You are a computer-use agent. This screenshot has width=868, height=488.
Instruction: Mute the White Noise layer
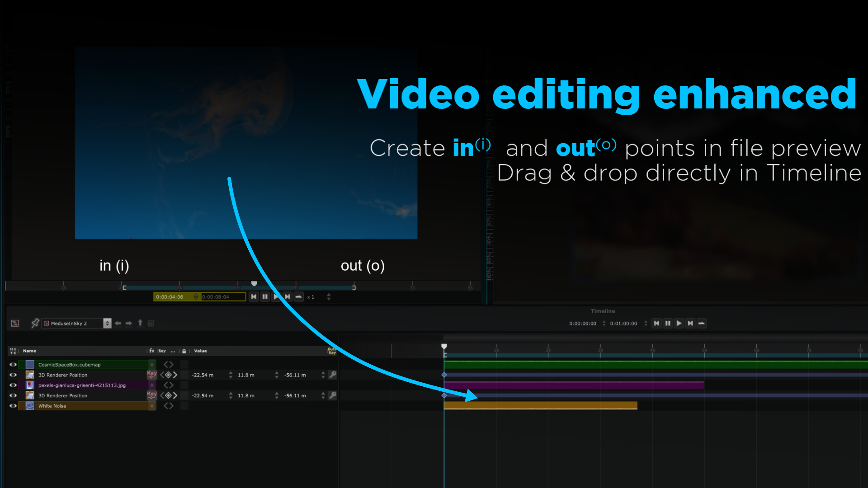tap(13, 406)
